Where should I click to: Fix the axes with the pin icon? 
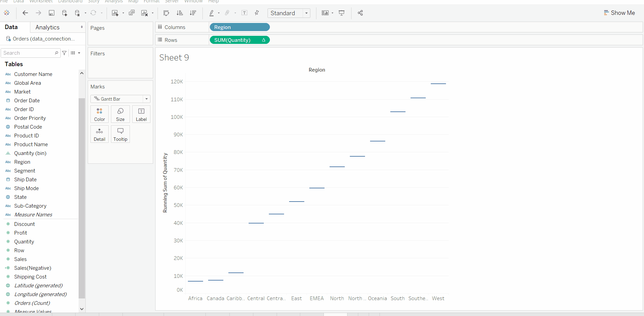[x=257, y=13]
